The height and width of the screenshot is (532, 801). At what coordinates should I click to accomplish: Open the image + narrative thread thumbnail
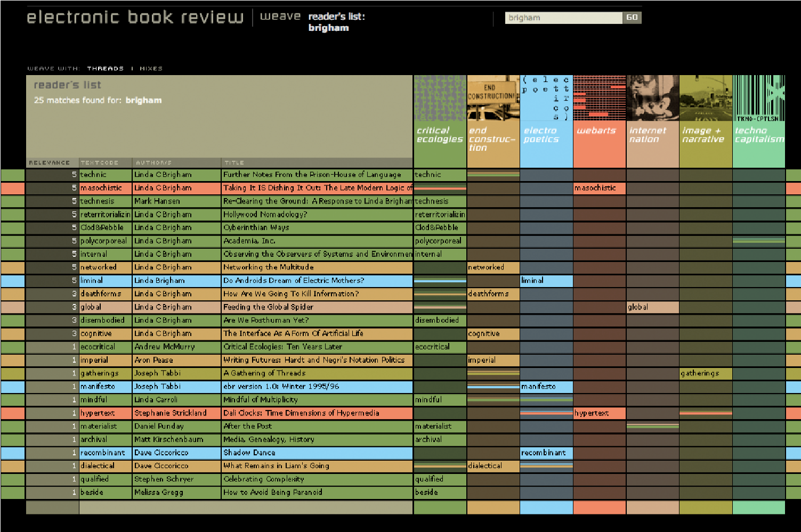coord(706,98)
